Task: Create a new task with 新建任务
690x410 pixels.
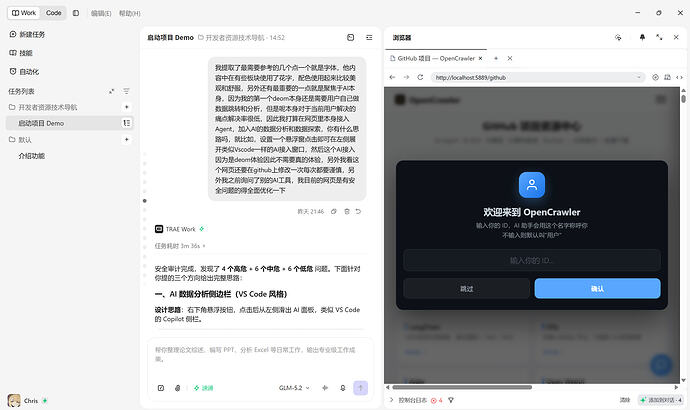Action: pos(27,34)
